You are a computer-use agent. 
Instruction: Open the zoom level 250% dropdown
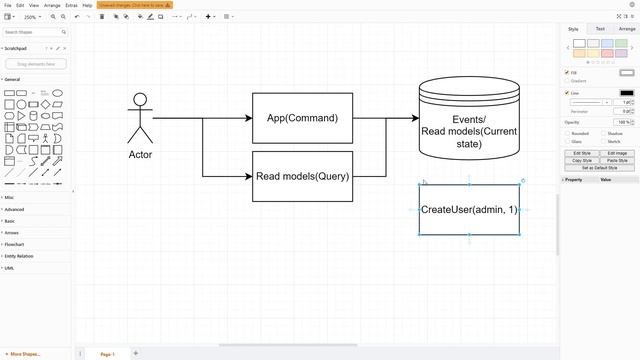pyautogui.click(x=33, y=17)
